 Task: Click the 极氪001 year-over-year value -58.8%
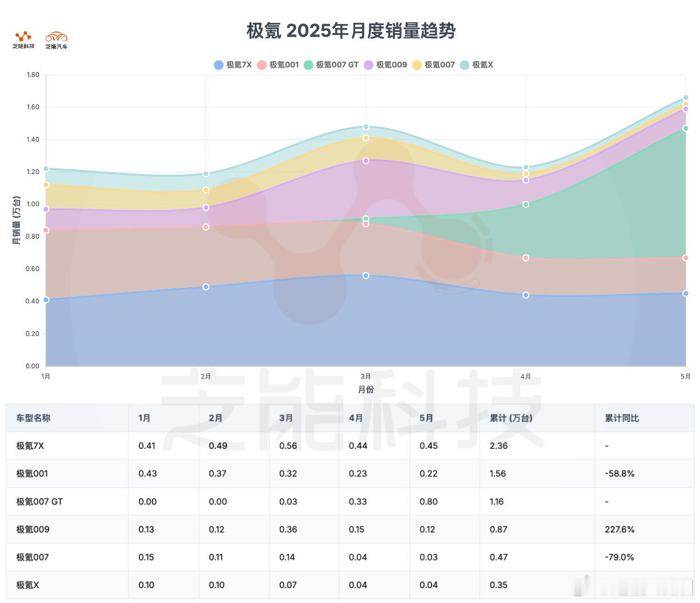click(x=619, y=473)
